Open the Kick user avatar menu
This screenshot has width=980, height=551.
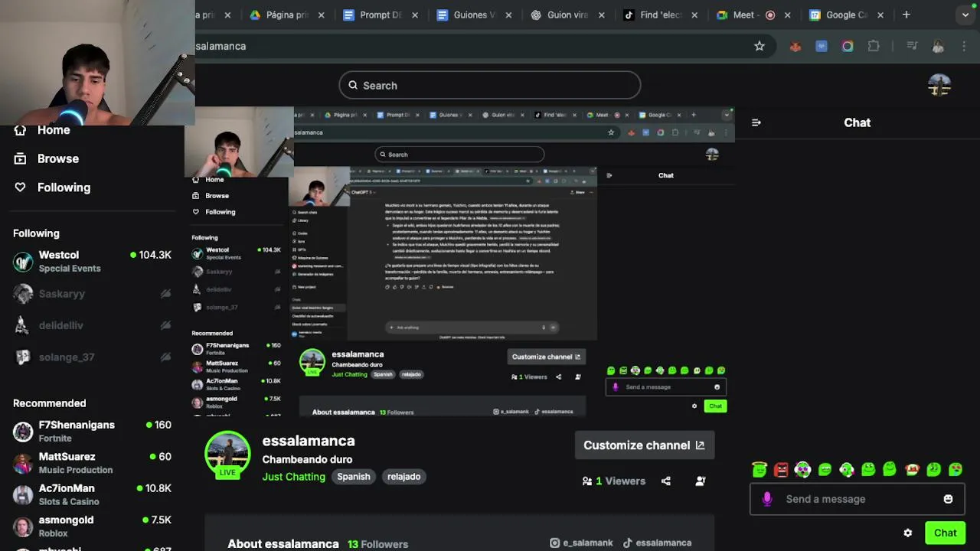tap(939, 86)
